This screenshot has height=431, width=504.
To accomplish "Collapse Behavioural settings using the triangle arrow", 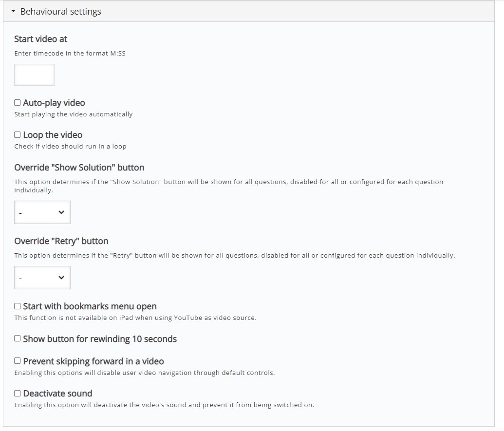I will (13, 11).
